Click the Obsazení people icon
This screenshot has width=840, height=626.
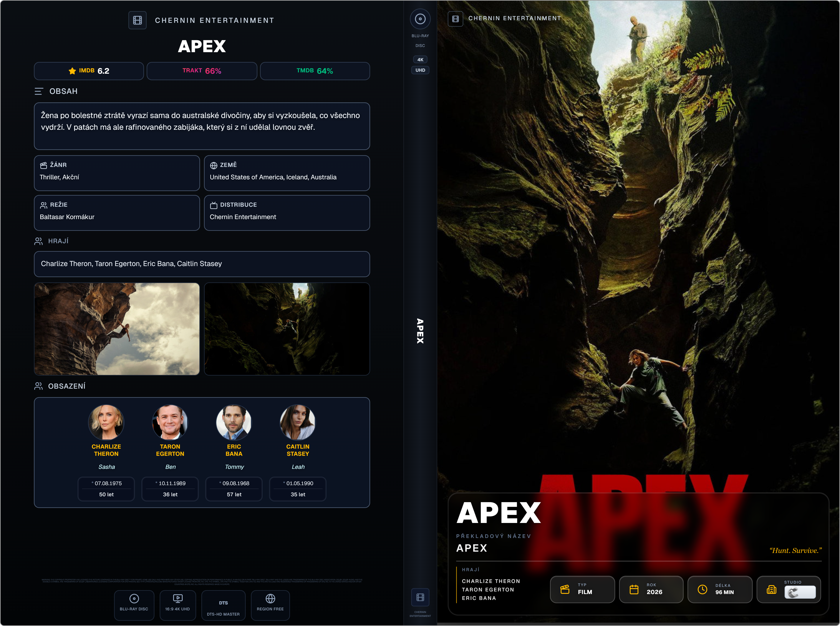(x=38, y=386)
